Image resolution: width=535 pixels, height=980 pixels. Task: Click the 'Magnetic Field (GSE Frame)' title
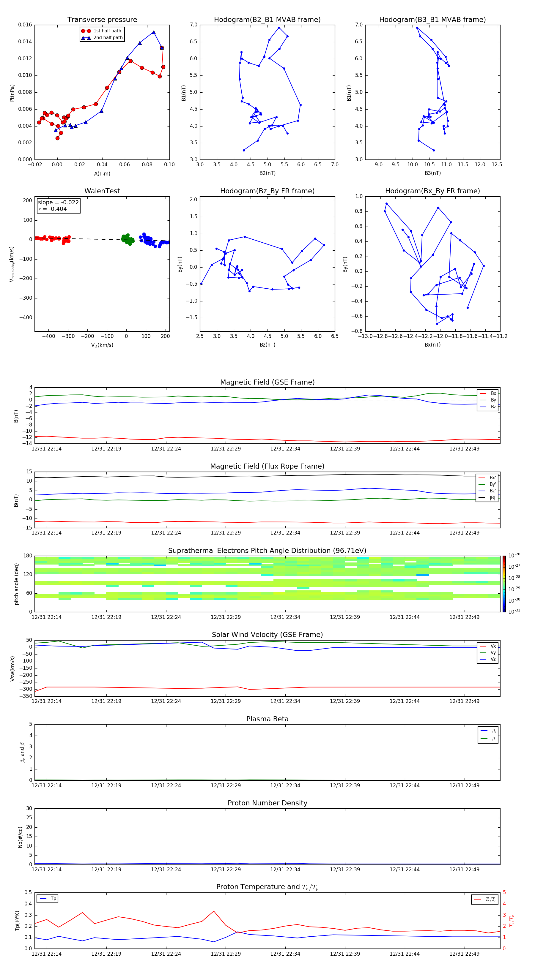pos(267,382)
